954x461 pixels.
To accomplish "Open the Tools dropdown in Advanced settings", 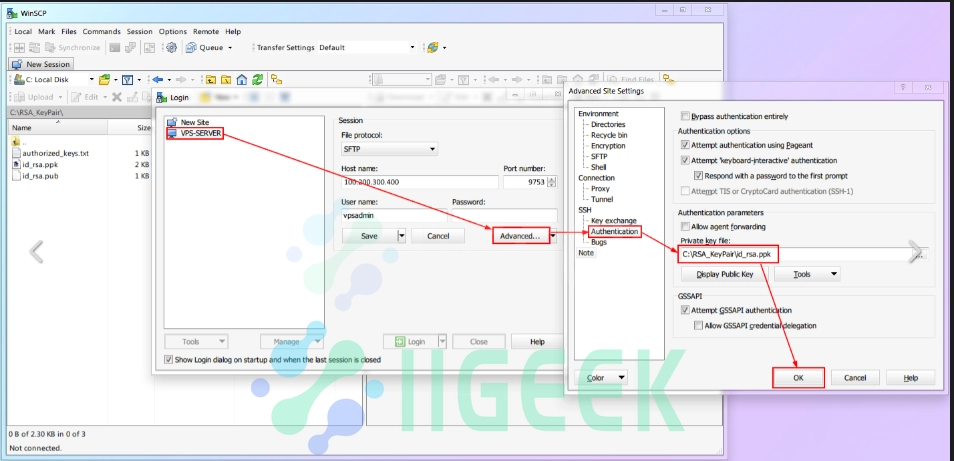I will click(x=815, y=274).
